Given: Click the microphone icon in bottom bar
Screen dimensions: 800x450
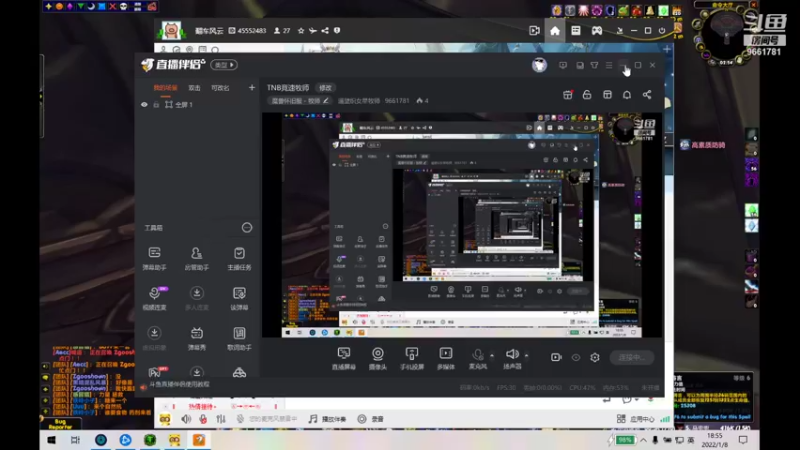Looking at the screenshot, I should 478,355.
